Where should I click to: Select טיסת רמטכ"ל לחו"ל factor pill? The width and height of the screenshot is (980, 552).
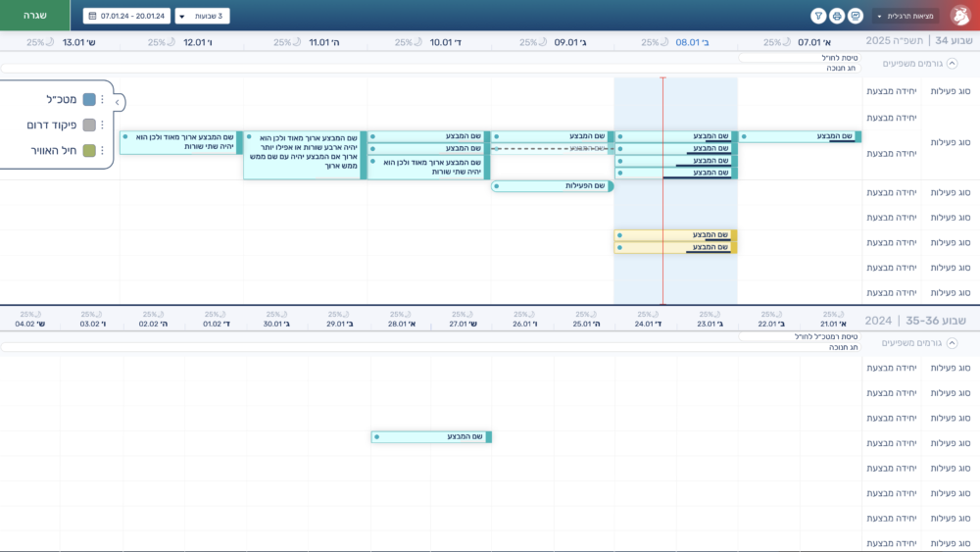[x=800, y=336]
